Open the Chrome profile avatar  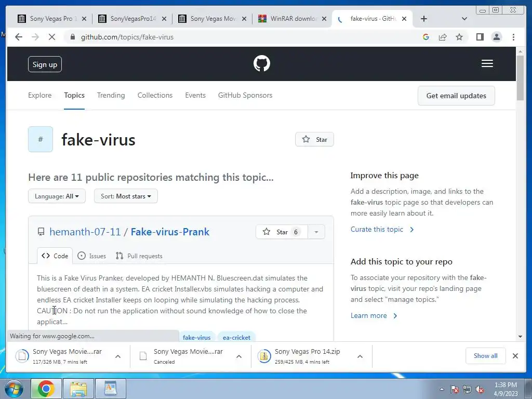click(x=496, y=37)
